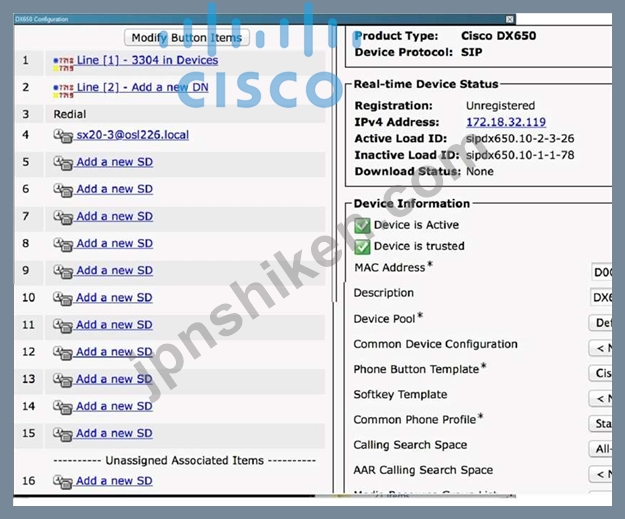The width and height of the screenshot is (625, 519).
Task: Click the speed dial icon in row 6
Action: pyautogui.click(x=63, y=191)
